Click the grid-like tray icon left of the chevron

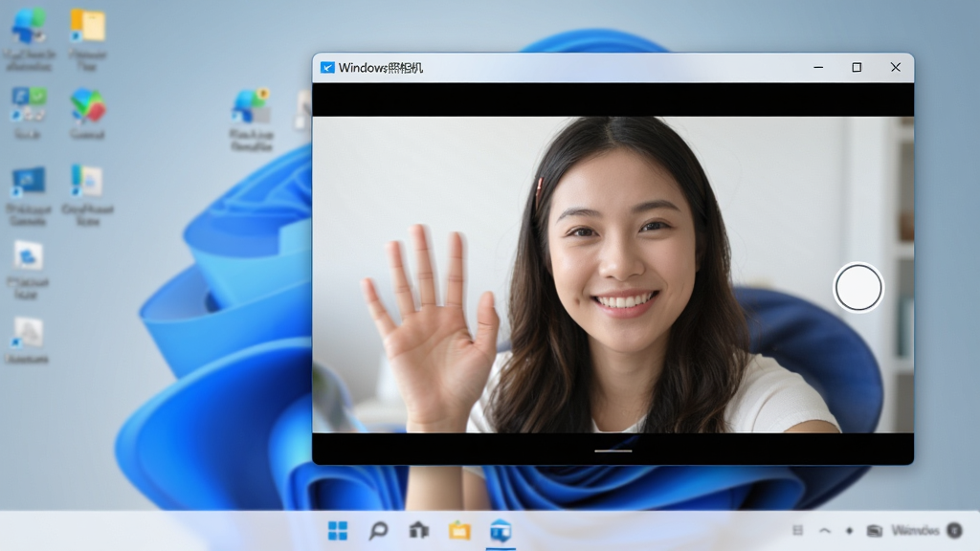(x=797, y=530)
